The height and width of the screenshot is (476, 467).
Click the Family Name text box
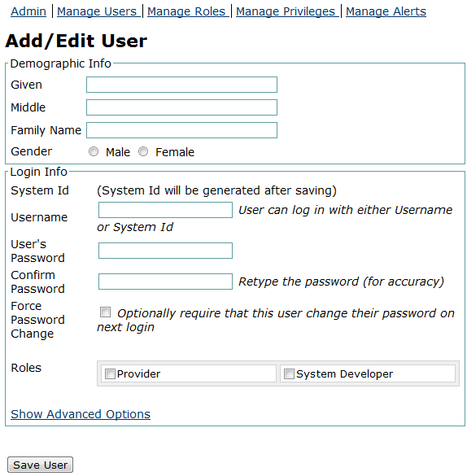[181, 130]
